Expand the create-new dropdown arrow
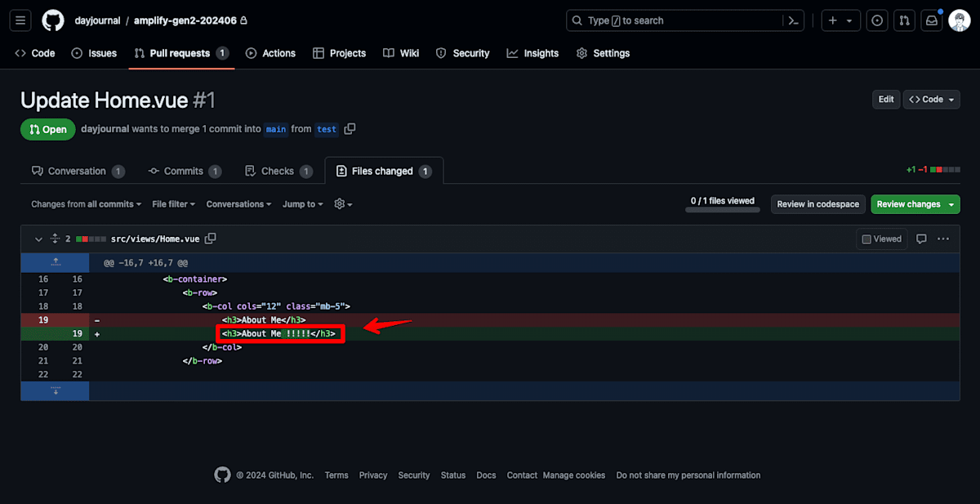Screen dimensions: 980x504 (x=850, y=20)
